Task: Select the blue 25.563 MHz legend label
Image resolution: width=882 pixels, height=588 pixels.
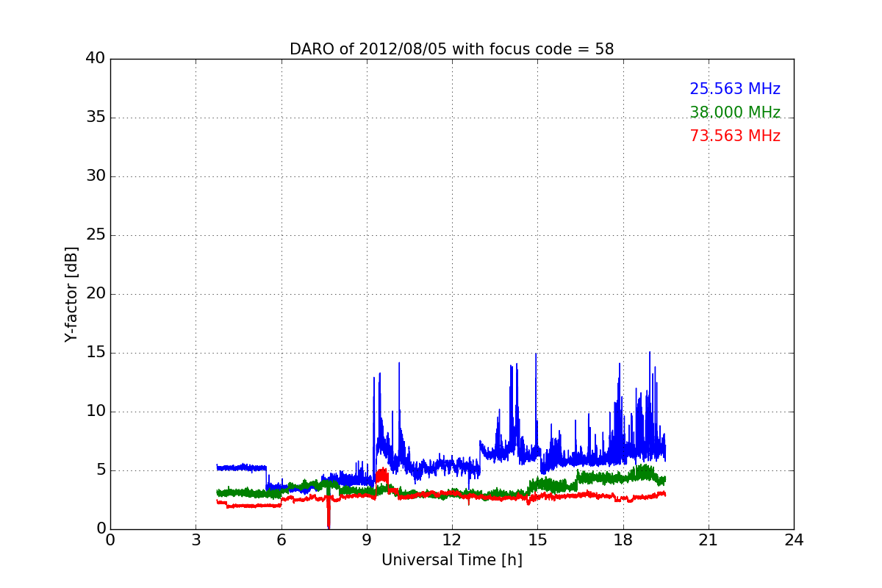Action: pyautogui.click(x=735, y=89)
